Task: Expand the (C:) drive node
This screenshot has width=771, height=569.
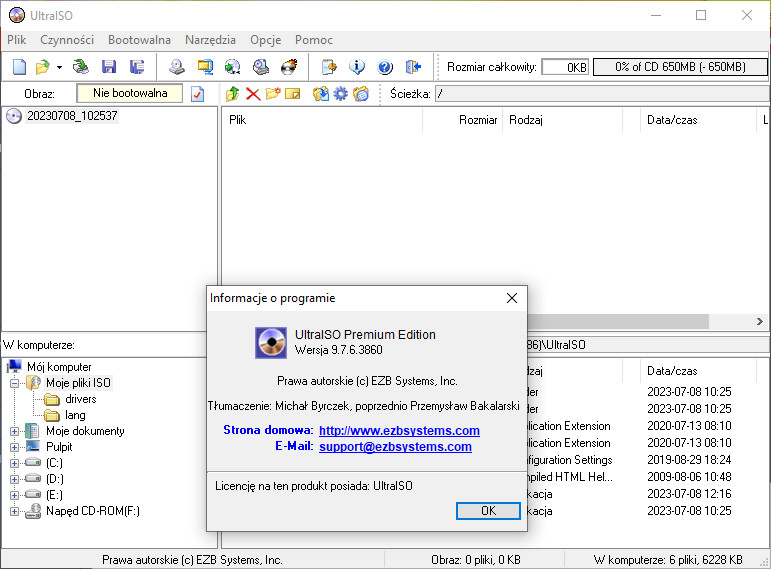Action: [x=15, y=463]
